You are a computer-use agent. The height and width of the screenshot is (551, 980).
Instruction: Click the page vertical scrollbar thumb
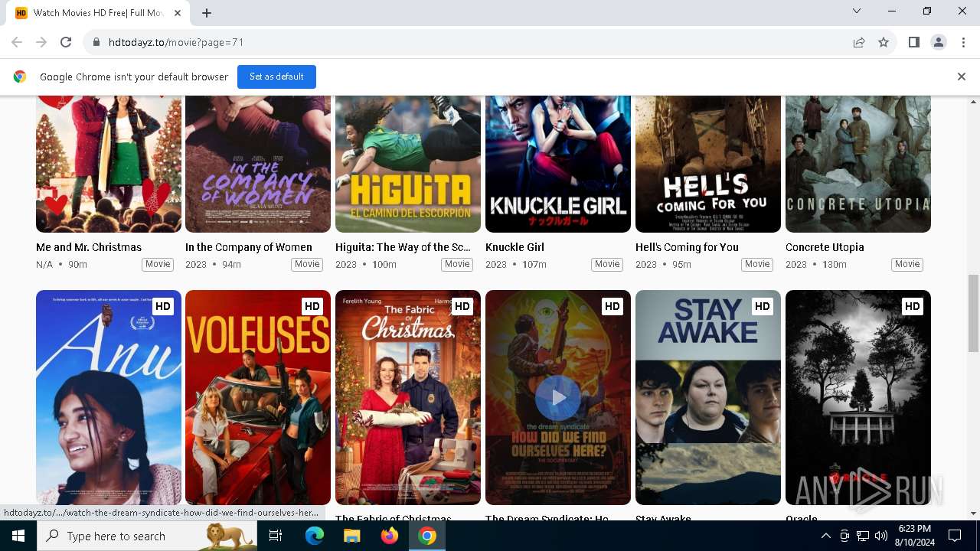pos(974,313)
